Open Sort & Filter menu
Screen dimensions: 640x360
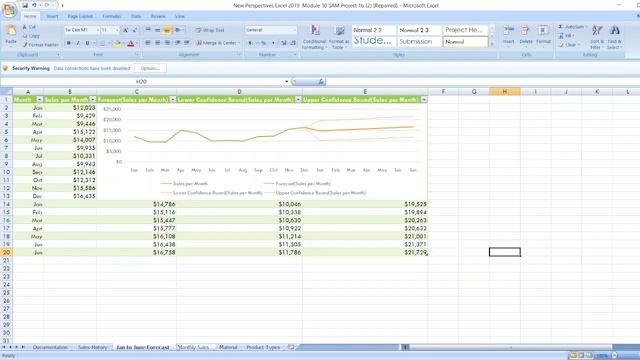(x=597, y=37)
